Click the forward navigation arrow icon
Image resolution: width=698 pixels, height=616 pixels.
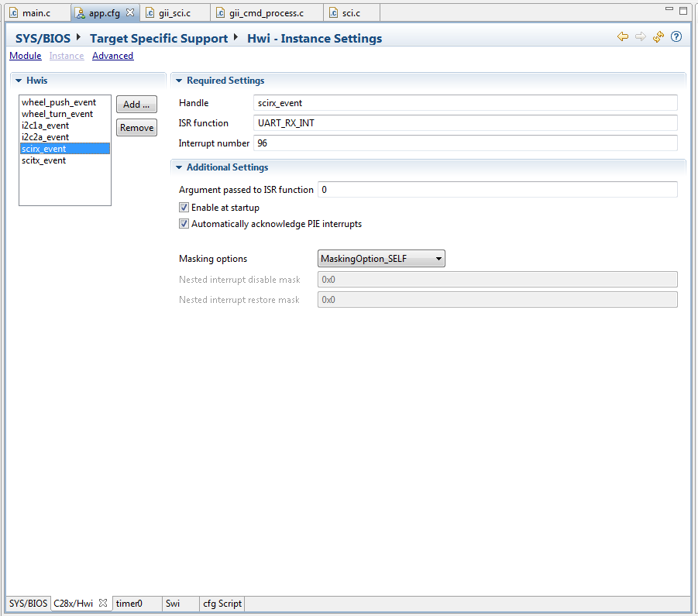(640, 37)
